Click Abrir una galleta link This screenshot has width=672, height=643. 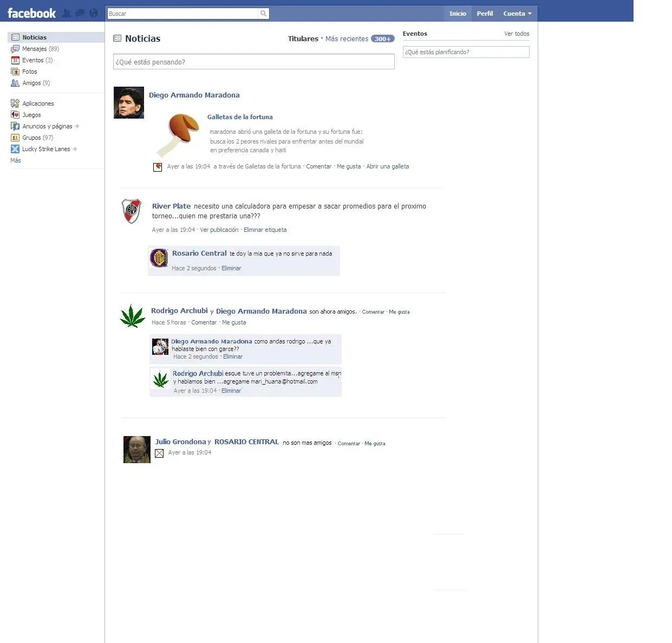tap(388, 166)
